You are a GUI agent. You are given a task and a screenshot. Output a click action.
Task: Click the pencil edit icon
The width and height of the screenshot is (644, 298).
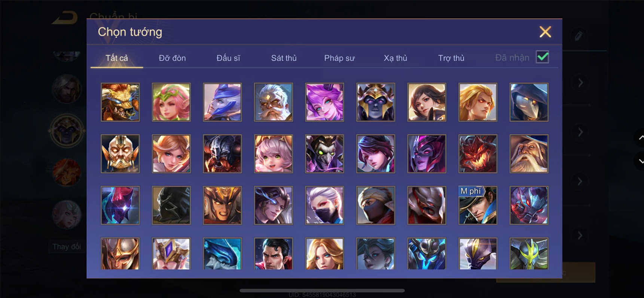(579, 36)
